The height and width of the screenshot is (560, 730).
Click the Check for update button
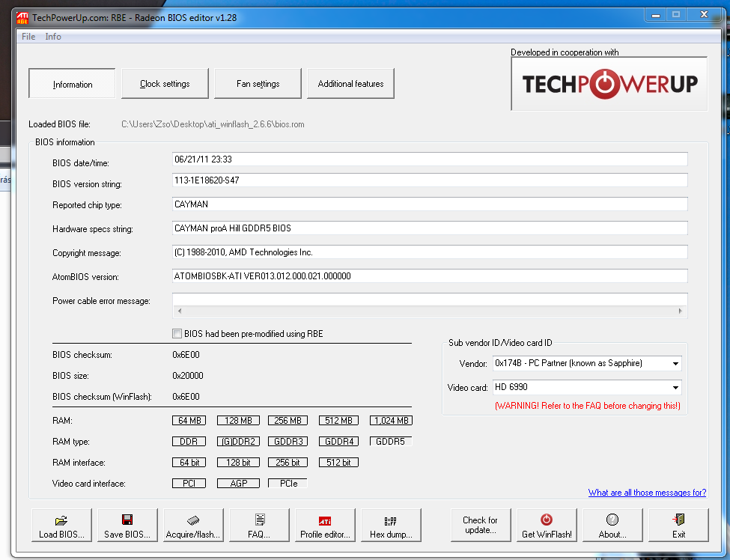[481, 525]
